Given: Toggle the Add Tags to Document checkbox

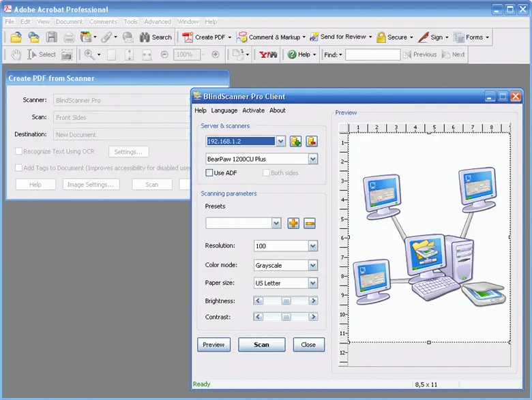Looking at the screenshot, I should coord(18,168).
